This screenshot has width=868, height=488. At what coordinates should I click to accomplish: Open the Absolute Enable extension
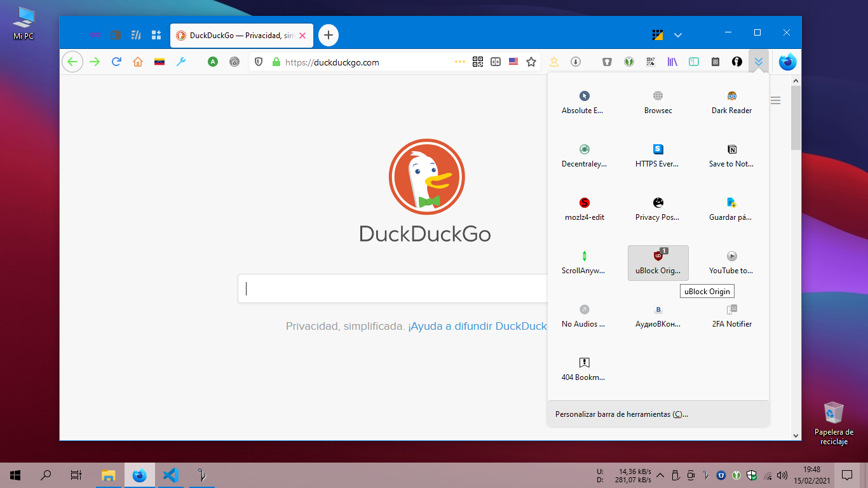click(x=585, y=102)
